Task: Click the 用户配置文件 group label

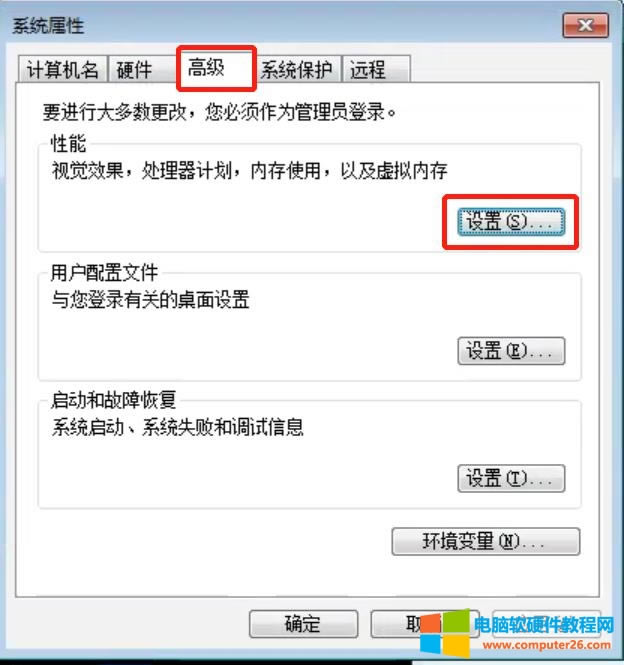Action: [x=104, y=272]
